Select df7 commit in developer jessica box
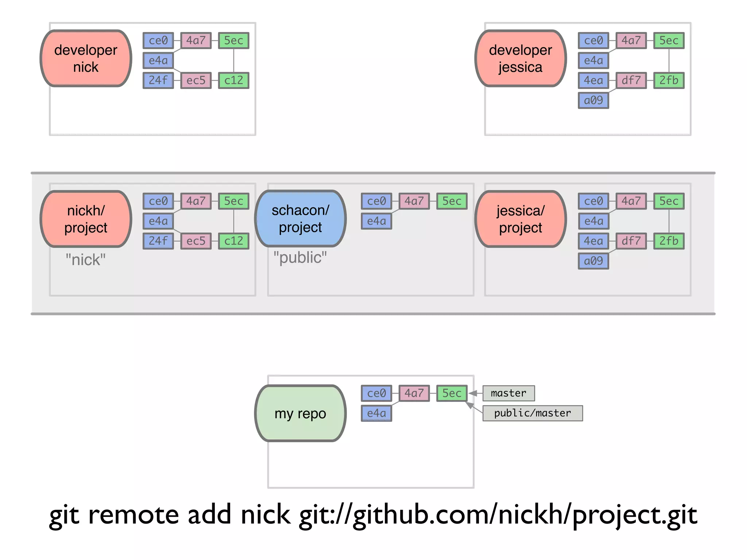 click(x=631, y=80)
